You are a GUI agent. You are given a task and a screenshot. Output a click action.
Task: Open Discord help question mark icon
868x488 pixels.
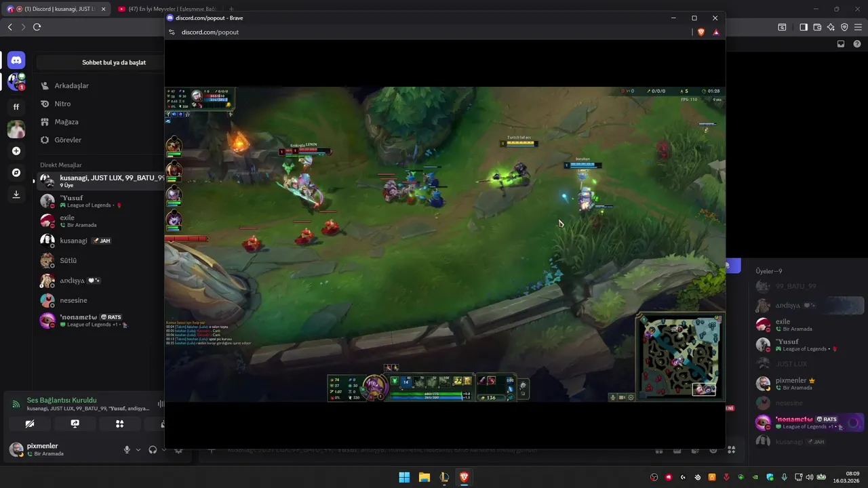click(856, 44)
